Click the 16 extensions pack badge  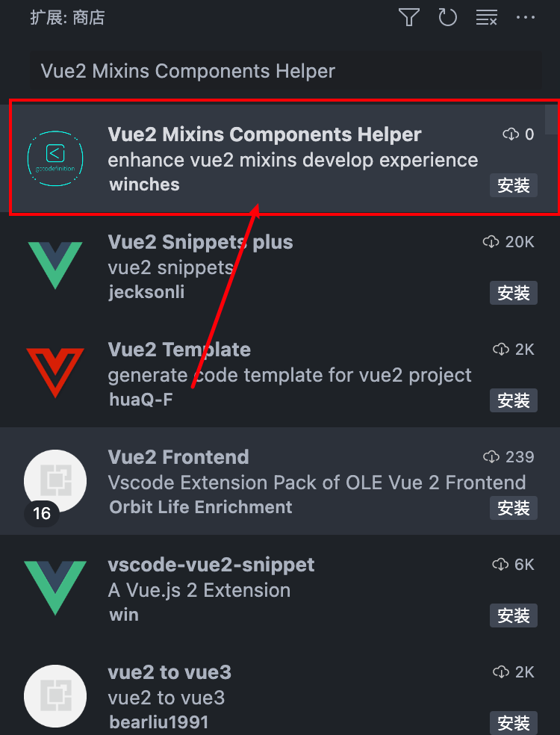42,513
